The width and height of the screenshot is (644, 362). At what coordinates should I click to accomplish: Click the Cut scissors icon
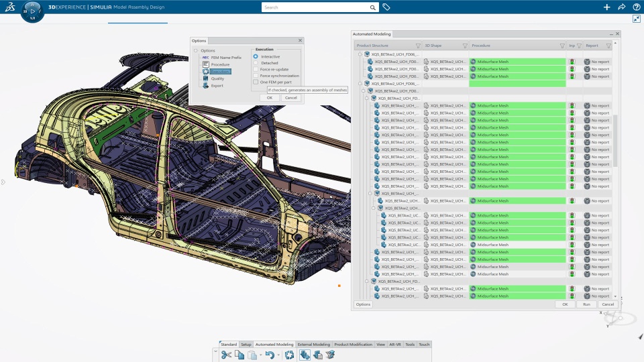226,355
